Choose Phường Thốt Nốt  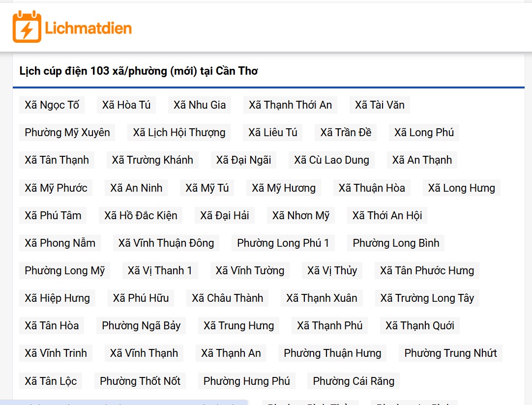140,381
